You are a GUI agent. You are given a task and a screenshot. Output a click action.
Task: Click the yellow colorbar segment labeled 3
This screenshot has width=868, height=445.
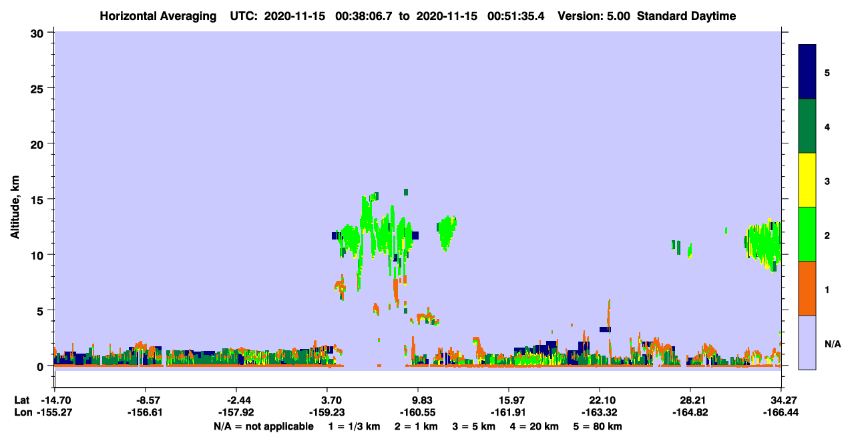click(x=807, y=180)
